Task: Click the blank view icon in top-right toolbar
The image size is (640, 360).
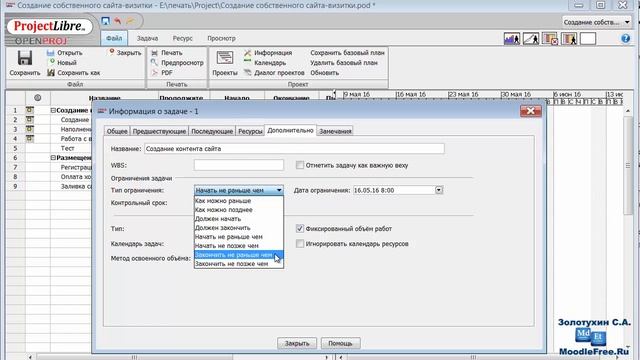Action: coord(588,39)
